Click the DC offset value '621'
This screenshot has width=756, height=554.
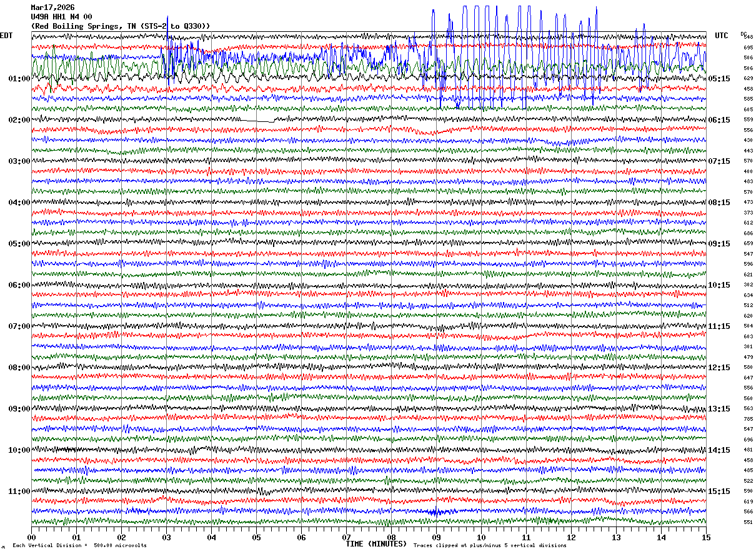coord(748,274)
